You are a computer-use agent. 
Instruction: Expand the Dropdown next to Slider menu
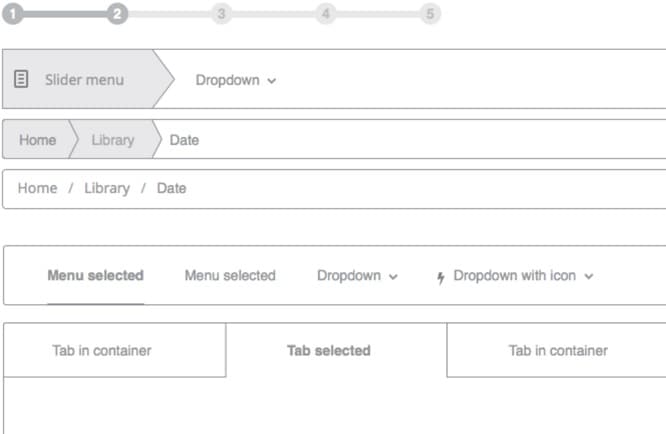pos(235,80)
